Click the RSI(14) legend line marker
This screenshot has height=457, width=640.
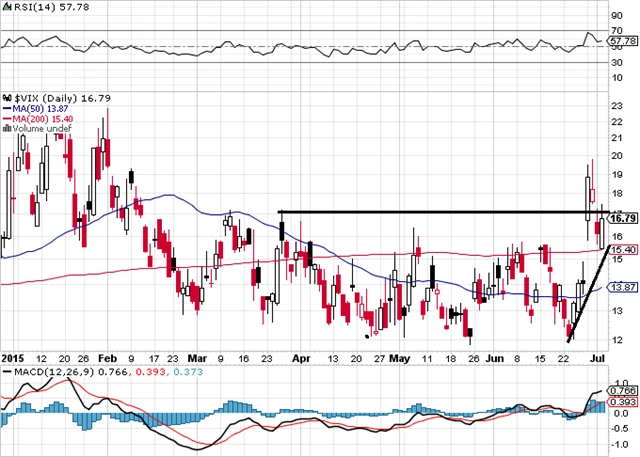pyautogui.click(x=5, y=8)
